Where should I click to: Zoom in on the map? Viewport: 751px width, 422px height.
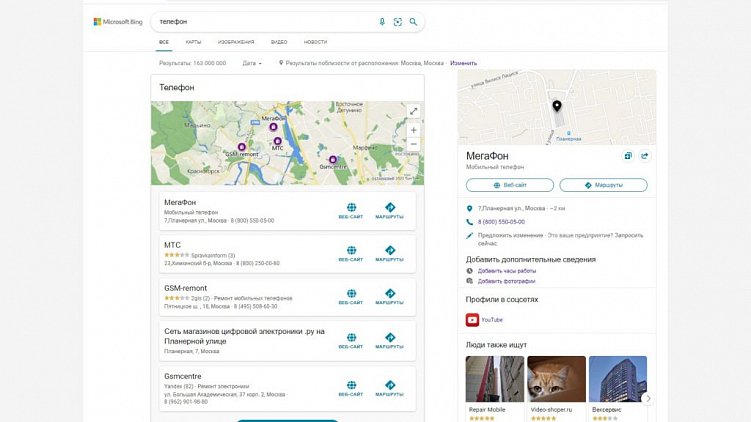point(413,130)
